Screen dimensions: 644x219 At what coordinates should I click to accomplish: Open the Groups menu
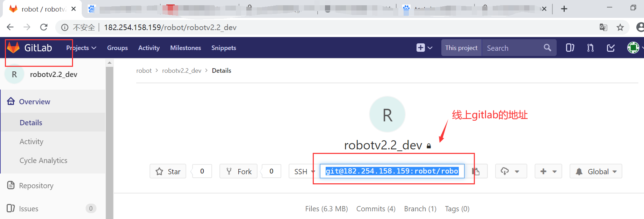(117, 48)
